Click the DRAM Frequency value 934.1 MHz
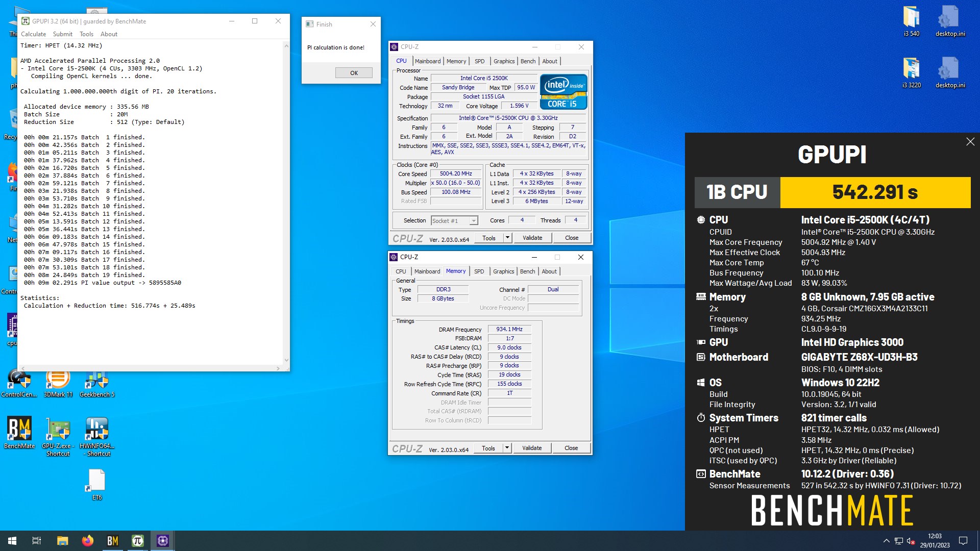Screen dimensions: 980x551 (x=509, y=329)
